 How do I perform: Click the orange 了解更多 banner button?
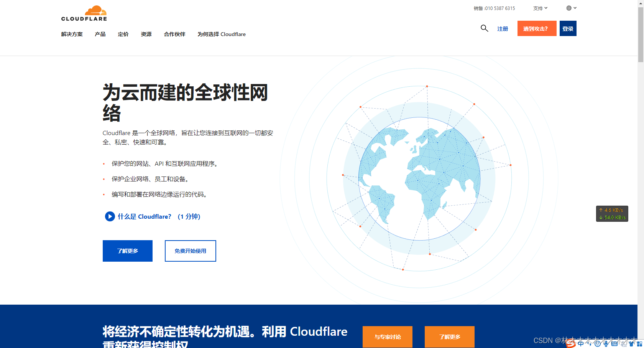click(450, 336)
